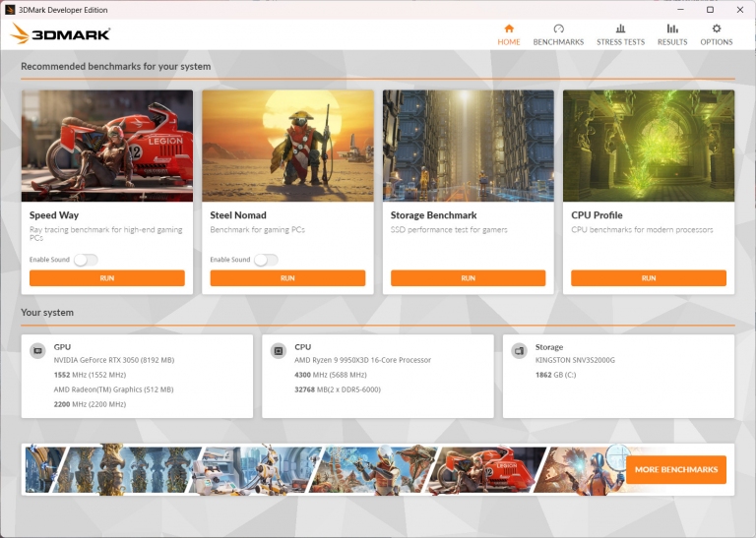Switch to the BENCHMARKS menu label
Screen dimensions: 756x538
558,42
